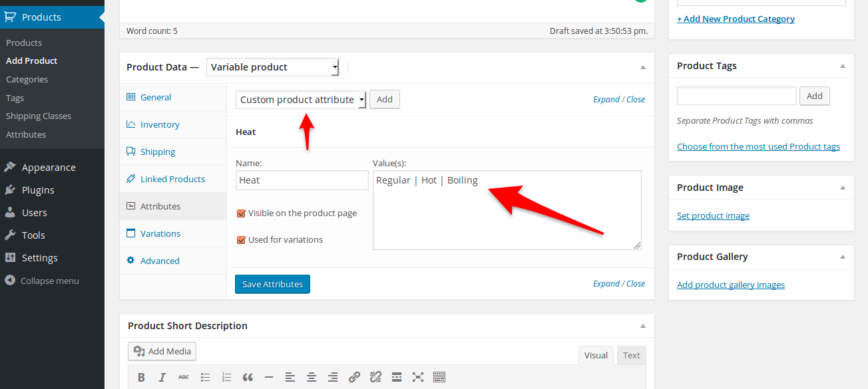Click the insert link chain icon

point(354,377)
